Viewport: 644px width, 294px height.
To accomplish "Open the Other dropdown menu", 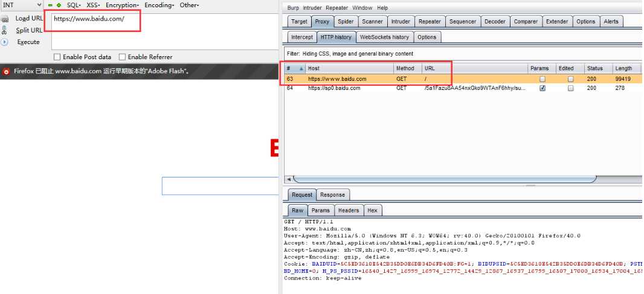I will 189,5.
